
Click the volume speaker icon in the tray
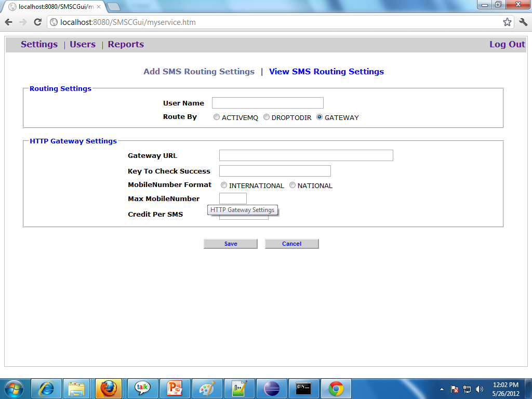point(479,389)
